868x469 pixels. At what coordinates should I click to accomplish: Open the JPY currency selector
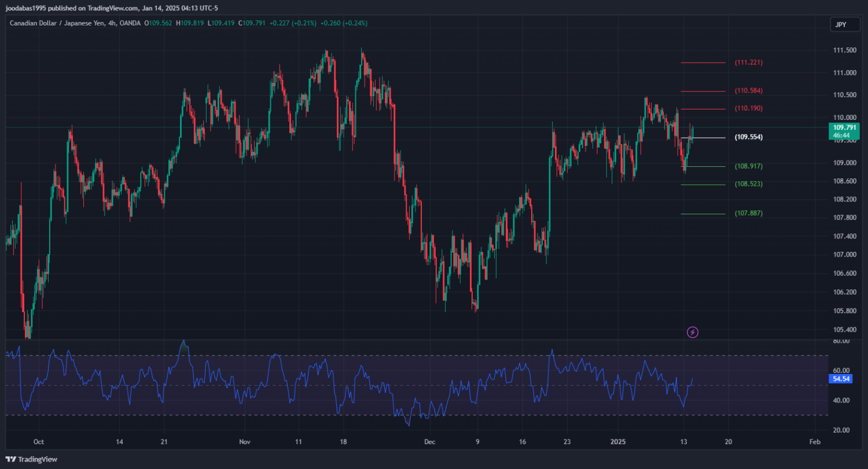pos(840,24)
